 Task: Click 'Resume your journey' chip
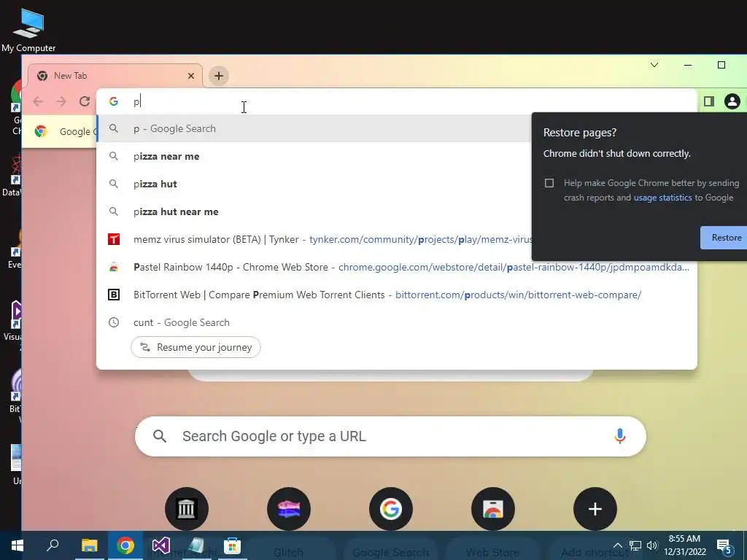click(x=196, y=347)
